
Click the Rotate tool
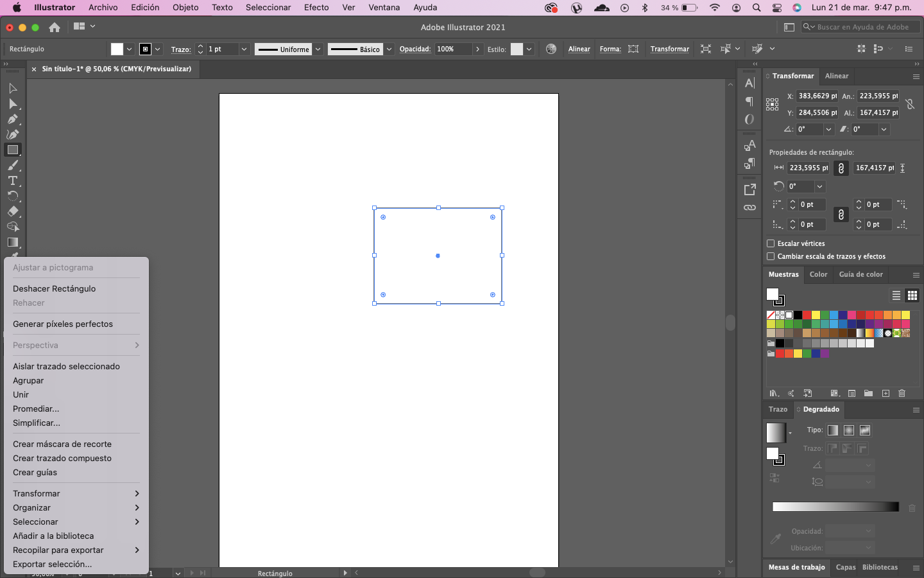(12, 196)
